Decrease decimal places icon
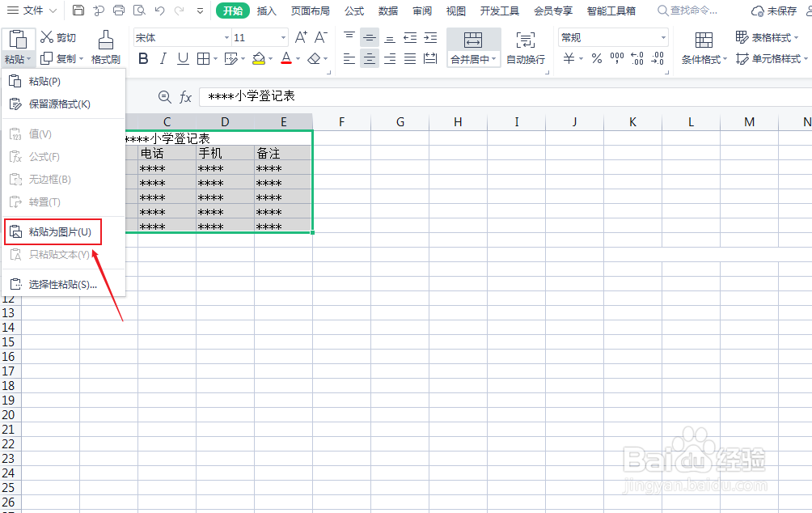 tap(658, 58)
